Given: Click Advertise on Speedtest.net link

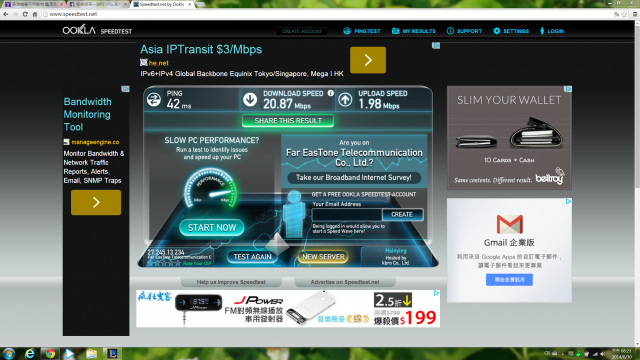Looking at the screenshot, I should click(345, 282).
